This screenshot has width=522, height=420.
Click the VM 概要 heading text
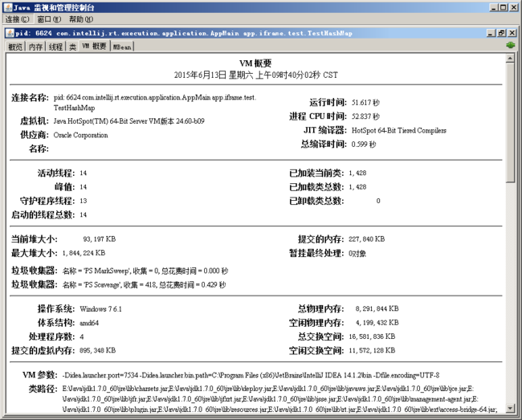(x=255, y=63)
